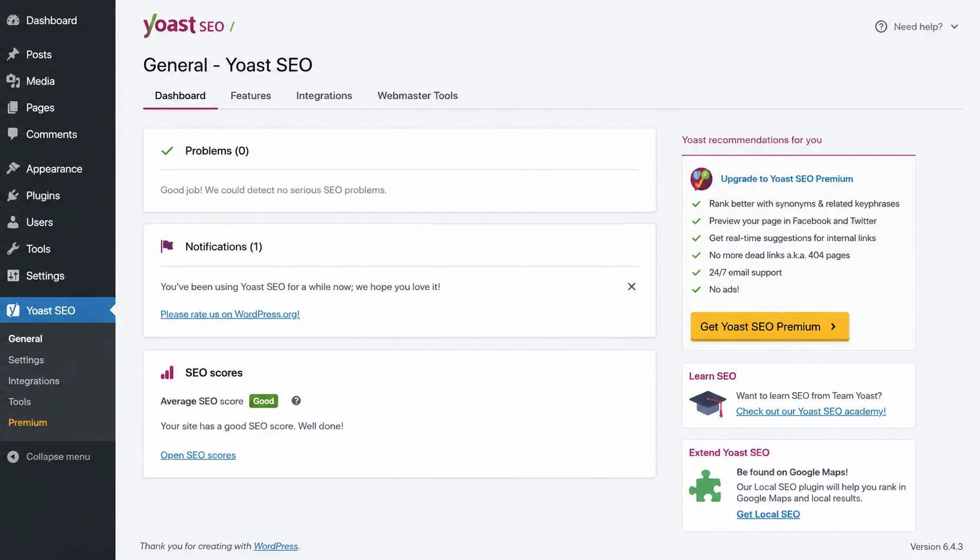This screenshot has width=980, height=560.
Task: Click the Learn SEO graduation cap icon
Action: point(707,404)
